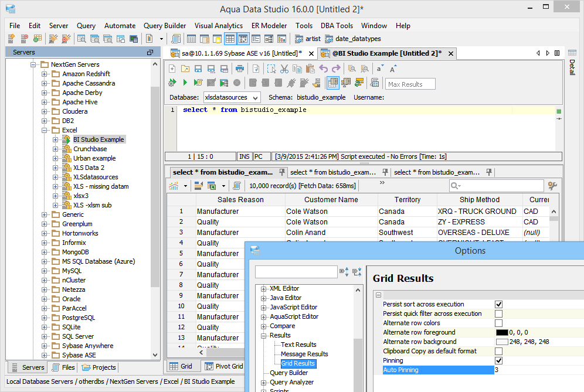Disable Persist sort across execution checkbox
The image size is (584, 392).
[x=498, y=304]
